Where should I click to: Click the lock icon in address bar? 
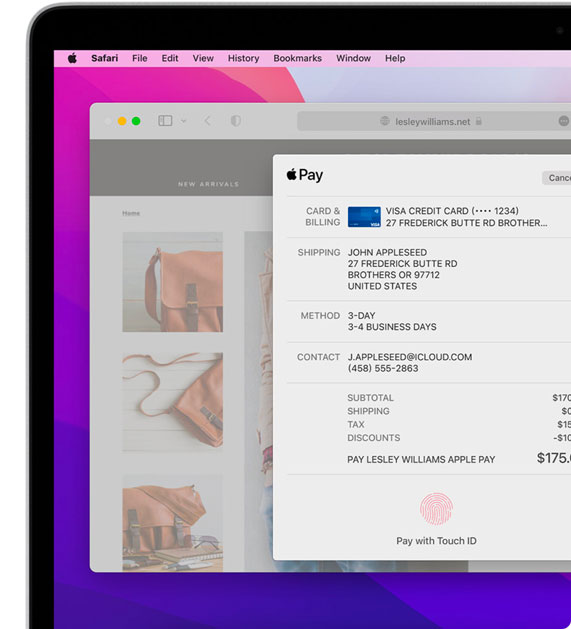tap(478, 121)
